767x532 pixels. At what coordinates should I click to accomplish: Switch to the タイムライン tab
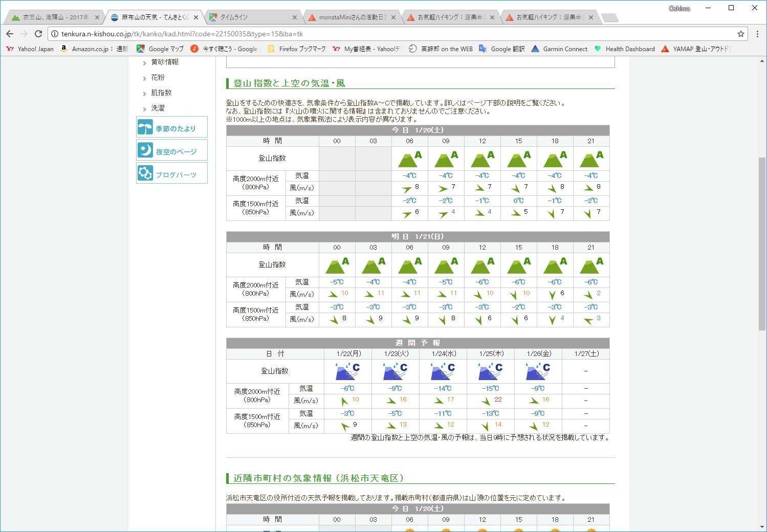[234, 17]
